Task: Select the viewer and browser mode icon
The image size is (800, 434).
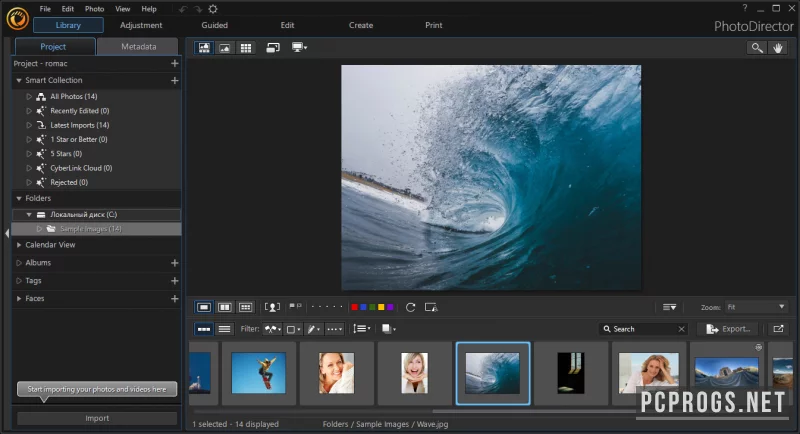Action: pos(204,47)
